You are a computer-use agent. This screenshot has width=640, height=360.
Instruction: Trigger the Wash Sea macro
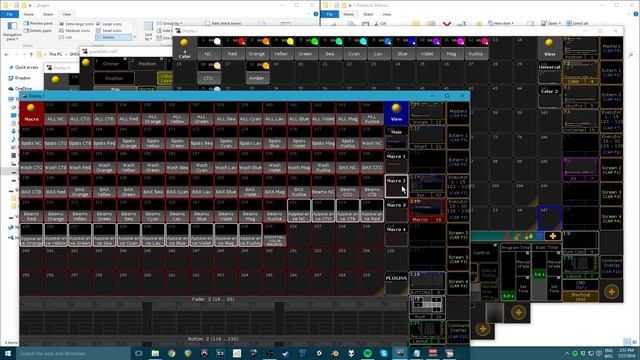point(177,162)
